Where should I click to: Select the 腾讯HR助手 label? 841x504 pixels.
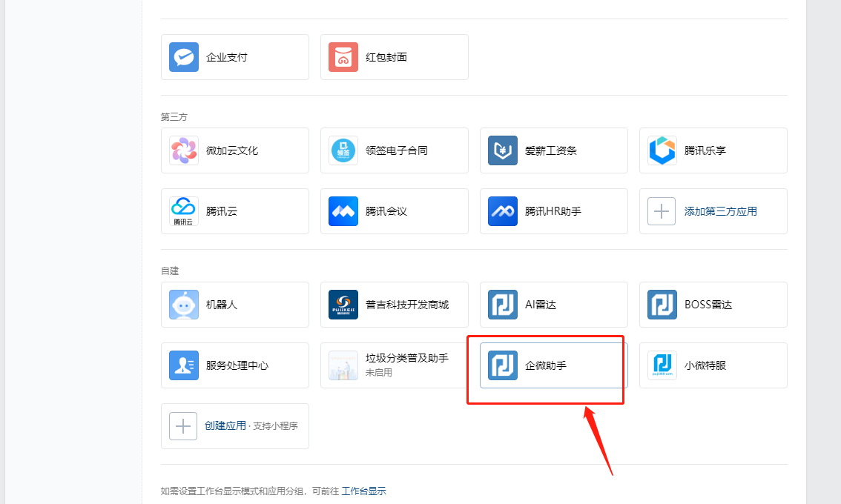click(x=553, y=211)
